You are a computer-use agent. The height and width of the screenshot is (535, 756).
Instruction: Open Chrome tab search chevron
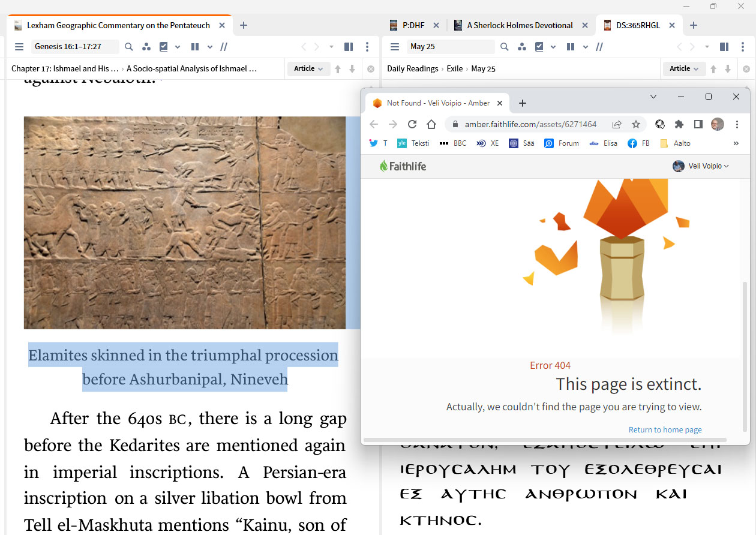(653, 97)
